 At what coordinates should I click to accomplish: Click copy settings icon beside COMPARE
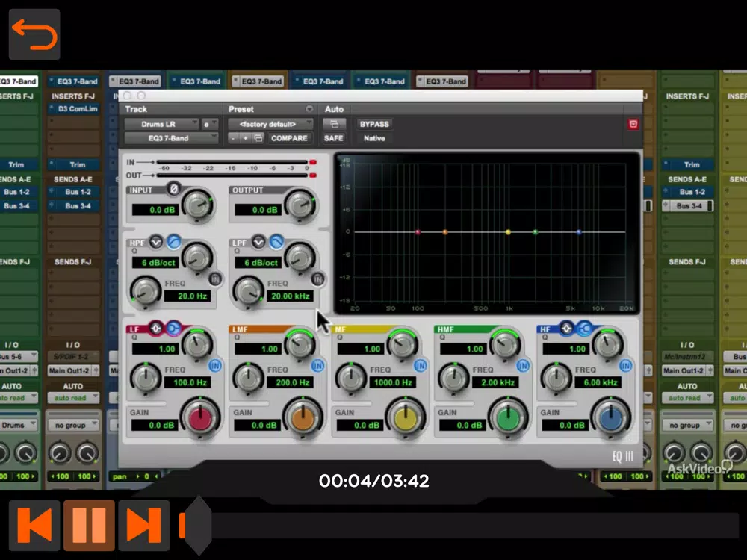click(258, 138)
